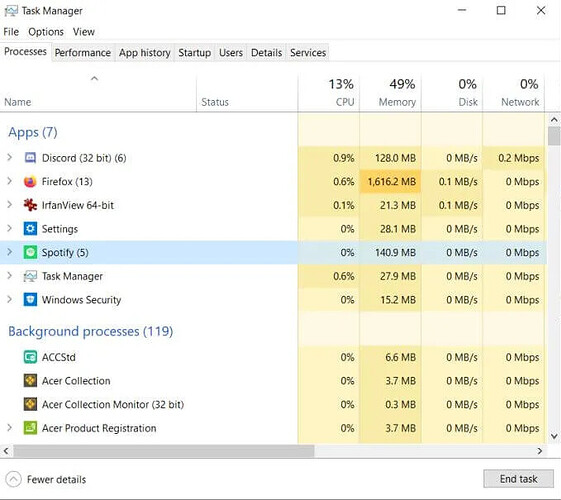Select the Acer Collection Monitor icon
This screenshot has height=500, width=561.
click(30, 404)
